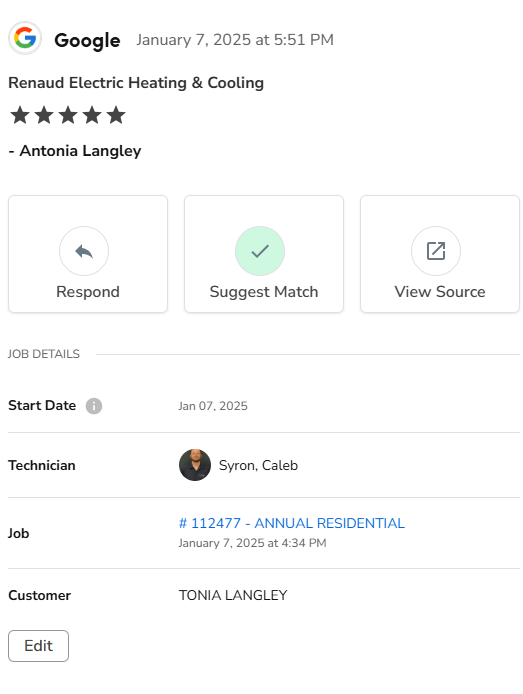Click the review timestamp January 7, 2025
Screen dimensions: 523x694
[x=235, y=40]
